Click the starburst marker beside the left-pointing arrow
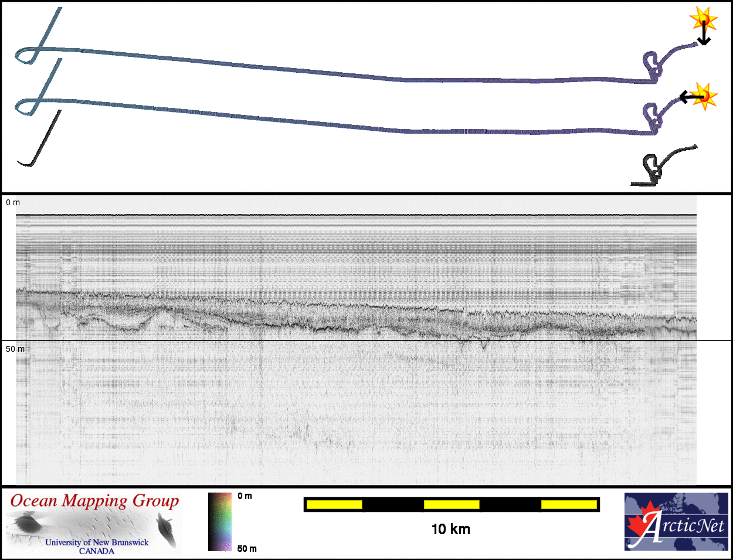733x560 pixels. coord(705,96)
